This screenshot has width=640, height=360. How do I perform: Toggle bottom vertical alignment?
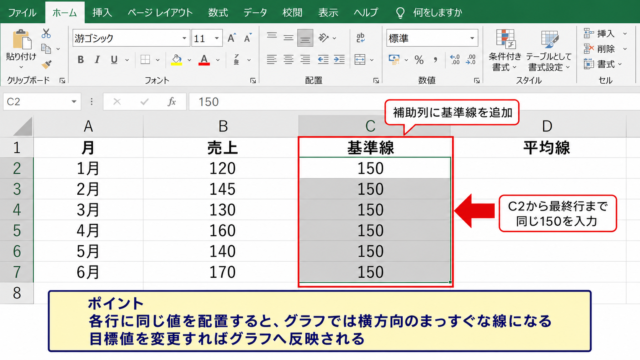coord(305,38)
